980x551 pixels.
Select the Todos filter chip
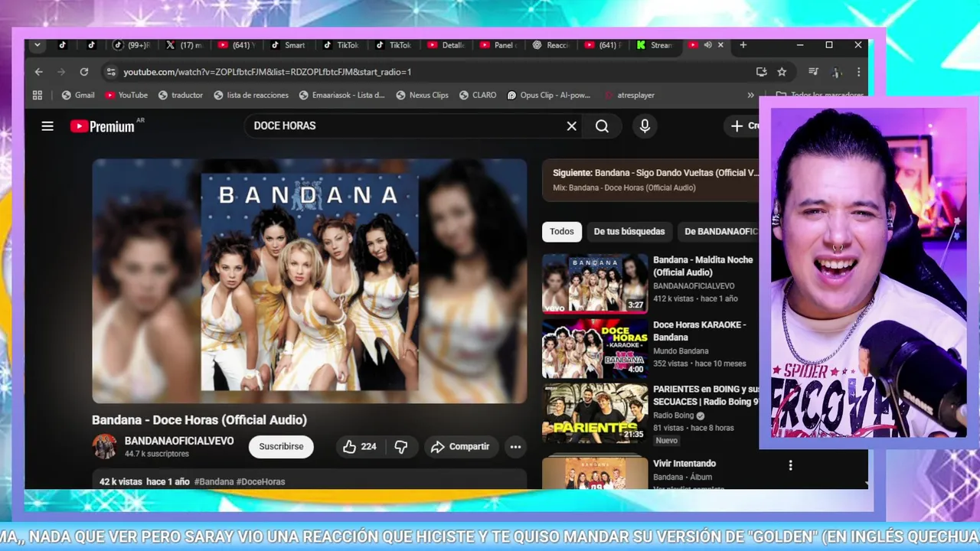(x=561, y=232)
